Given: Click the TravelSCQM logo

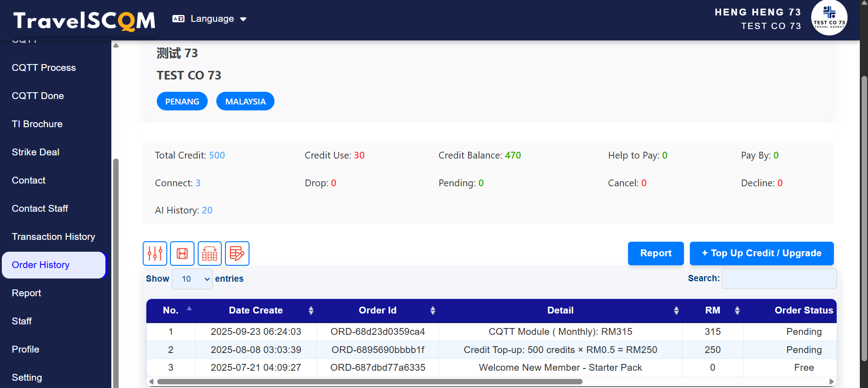Looking at the screenshot, I should point(85,20).
